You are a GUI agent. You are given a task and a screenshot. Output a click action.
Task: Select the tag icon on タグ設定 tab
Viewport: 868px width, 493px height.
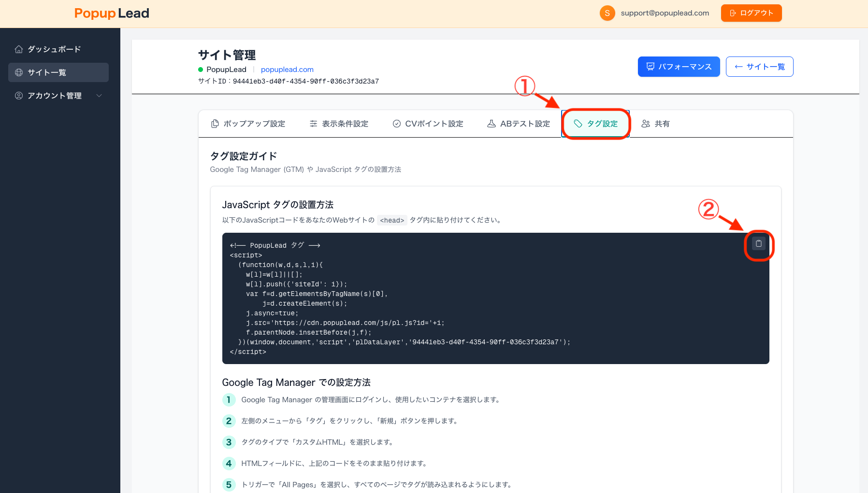(578, 124)
